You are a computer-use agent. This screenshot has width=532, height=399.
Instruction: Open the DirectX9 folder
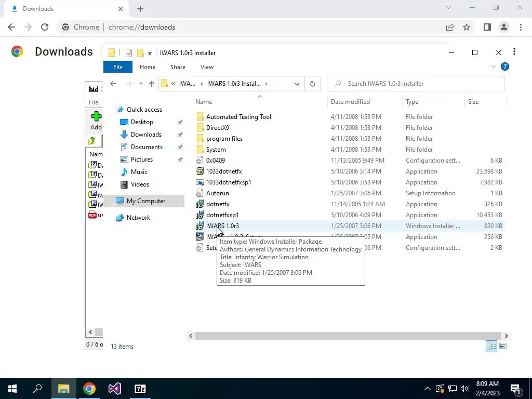(218, 128)
